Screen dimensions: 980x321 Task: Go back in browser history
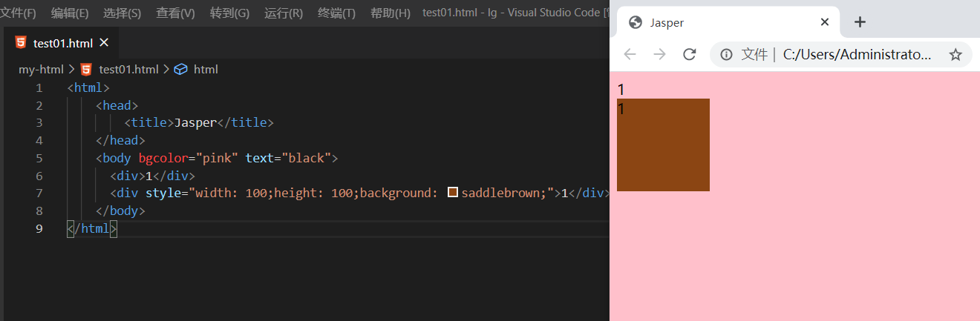[x=630, y=54]
